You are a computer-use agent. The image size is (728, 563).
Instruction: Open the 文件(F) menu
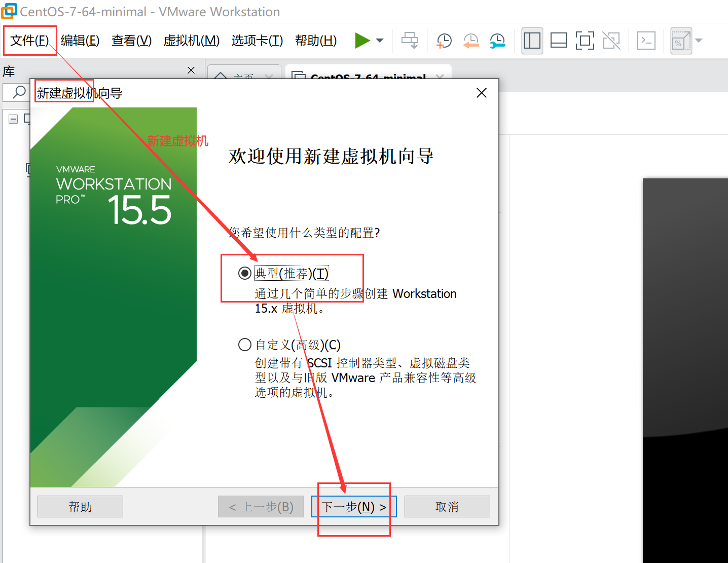click(x=29, y=41)
